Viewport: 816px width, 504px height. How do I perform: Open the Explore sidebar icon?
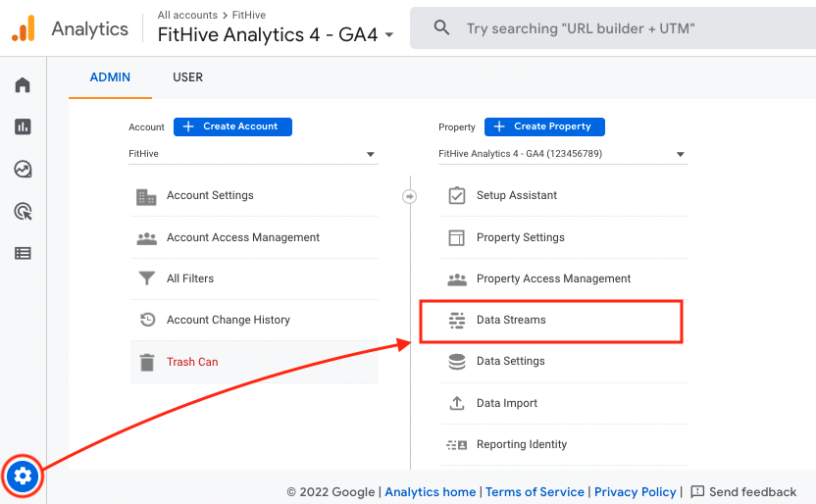click(x=23, y=169)
